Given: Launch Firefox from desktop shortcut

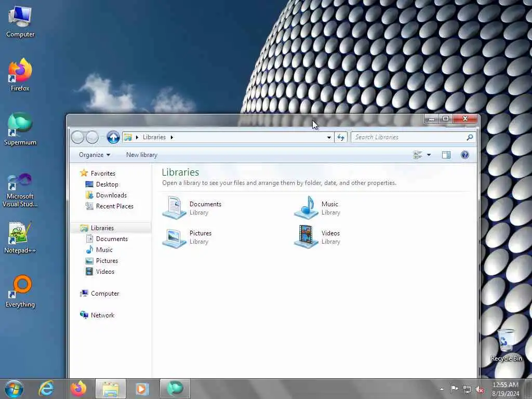Looking at the screenshot, I should point(20,75).
